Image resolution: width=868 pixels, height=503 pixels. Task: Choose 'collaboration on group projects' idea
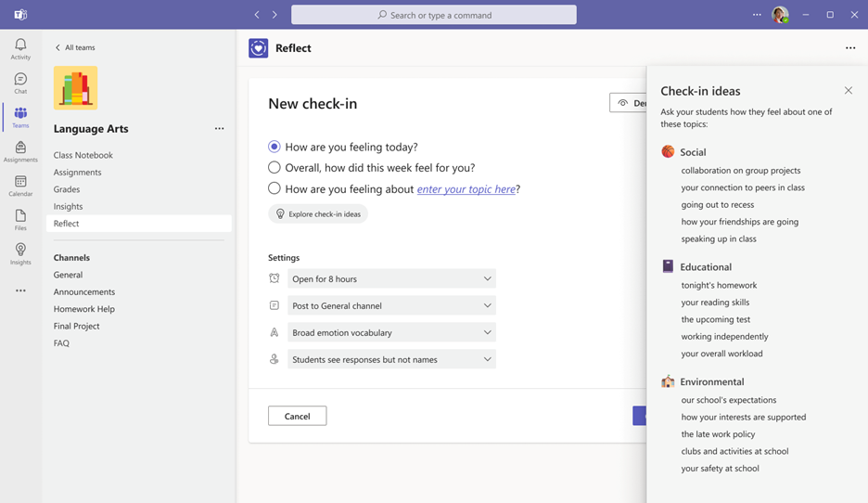pos(741,171)
